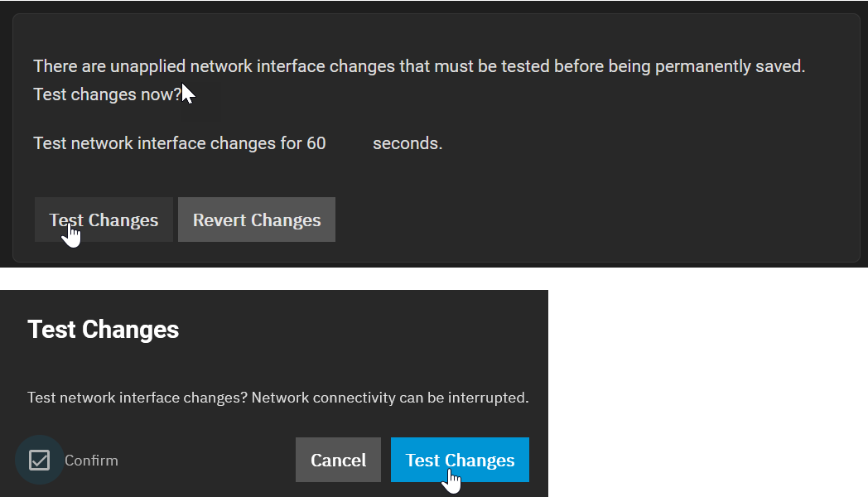Dismiss the confirmation prompt via Cancel
This screenshot has width=868, height=497.
click(338, 459)
